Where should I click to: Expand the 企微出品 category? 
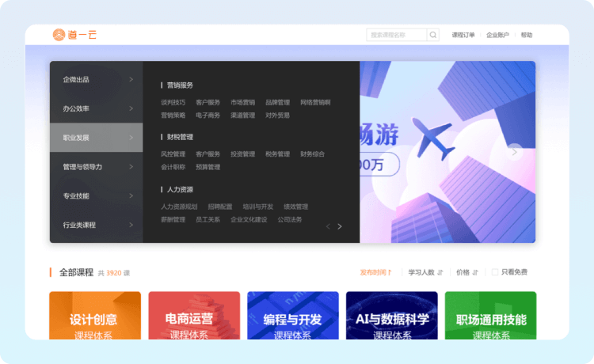click(x=96, y=79)
